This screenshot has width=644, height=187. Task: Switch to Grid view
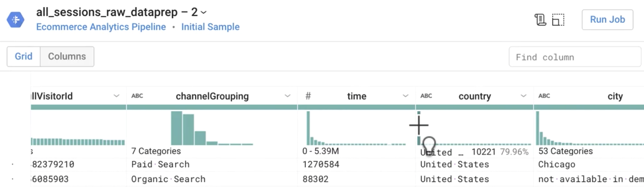click(24, 56)
